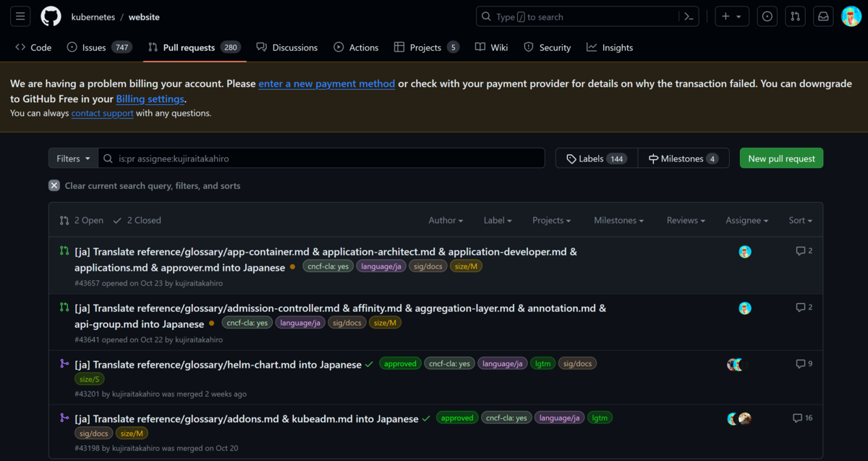This screenshot has height=461, width=868.
Task: Follow the contact support link
Action: [x=102, y=114]
